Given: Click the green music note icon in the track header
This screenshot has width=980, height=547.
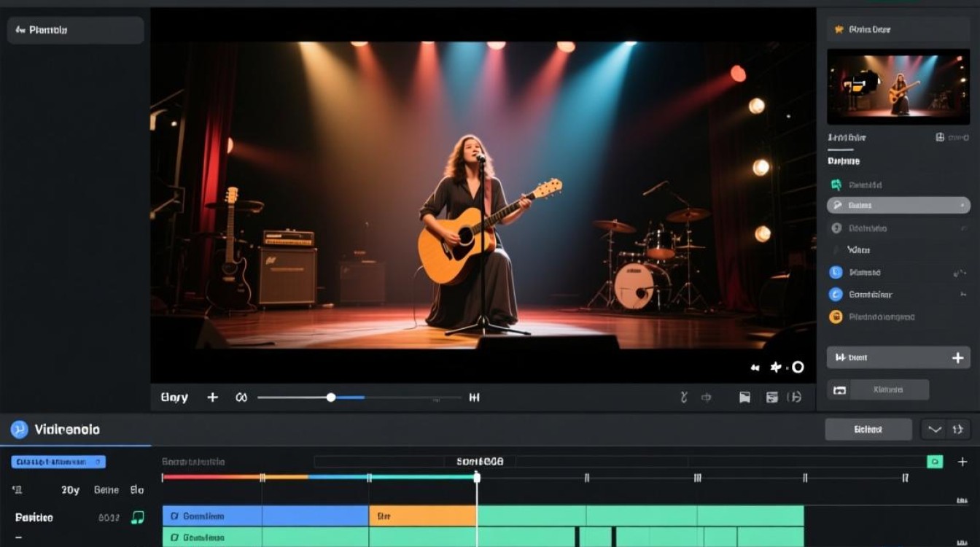Looking at the screenshot, I should point(137,517).
